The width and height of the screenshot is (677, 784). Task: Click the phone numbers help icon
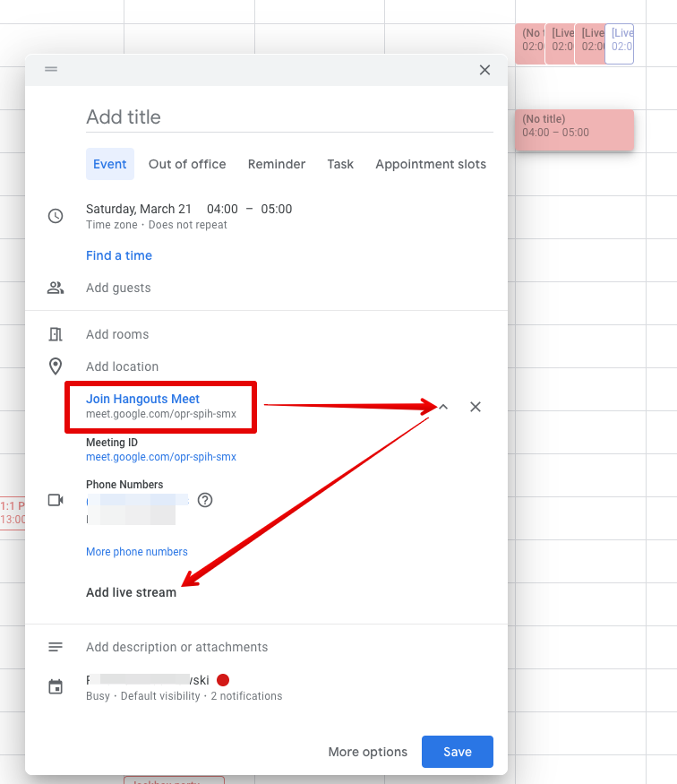click(x=205, y=500)
